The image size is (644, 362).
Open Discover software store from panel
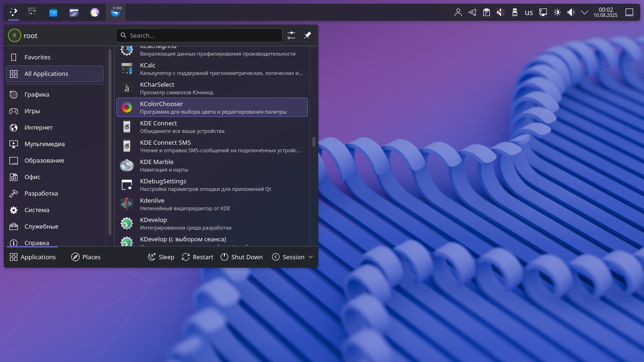point(53,12)
